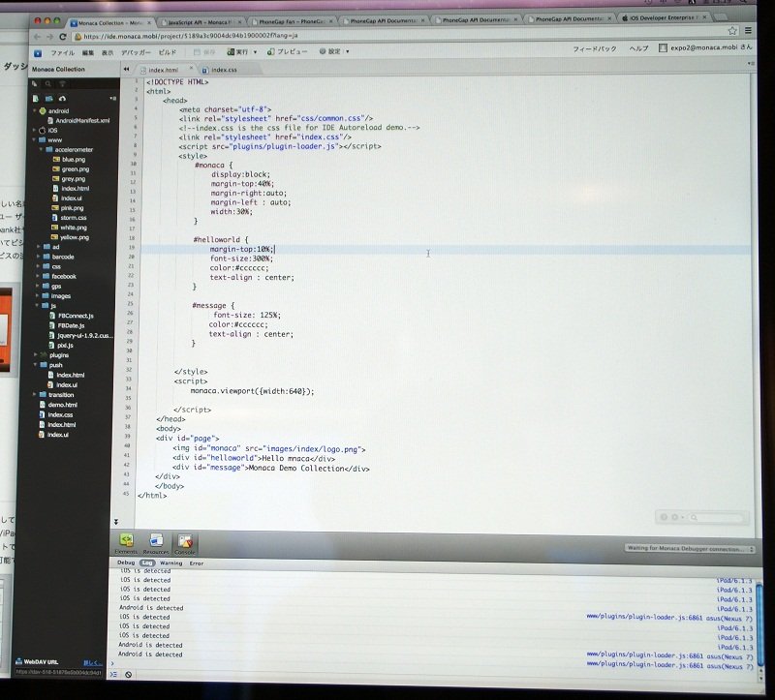Click the 設定 settings gear
Screen dimensions: 775x700
(x=329, y=51)
